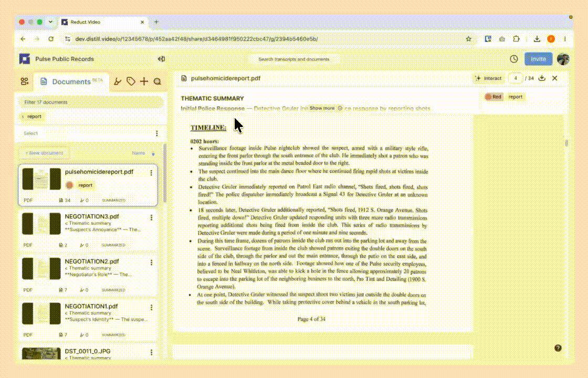Click the Invite button

[x=538, y=59]
